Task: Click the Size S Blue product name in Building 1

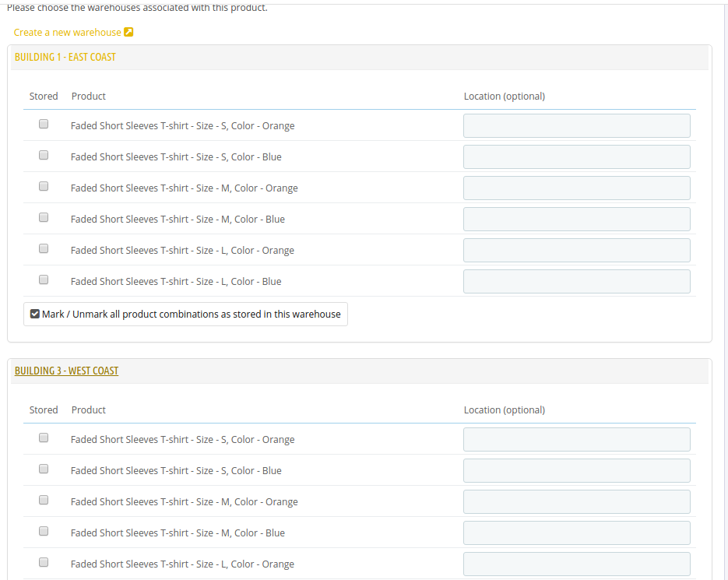Action: [176, 157]
